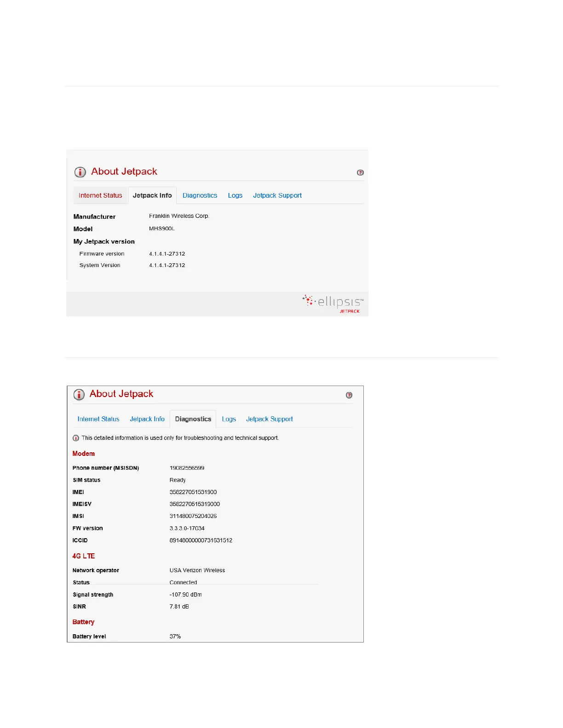The width and height of the screenshot is (563, 728).
Task: Click the info icon beside the lower About Jetpack title
Action: (79, 395)
